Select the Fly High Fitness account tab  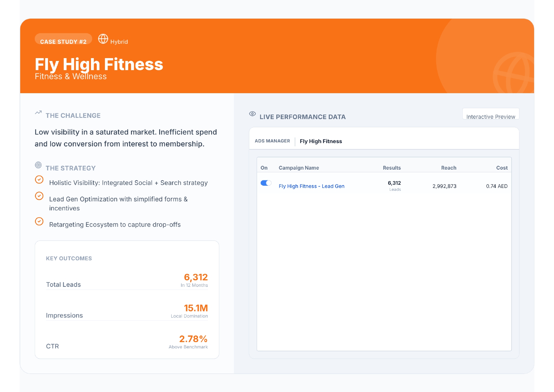[321, 141]
